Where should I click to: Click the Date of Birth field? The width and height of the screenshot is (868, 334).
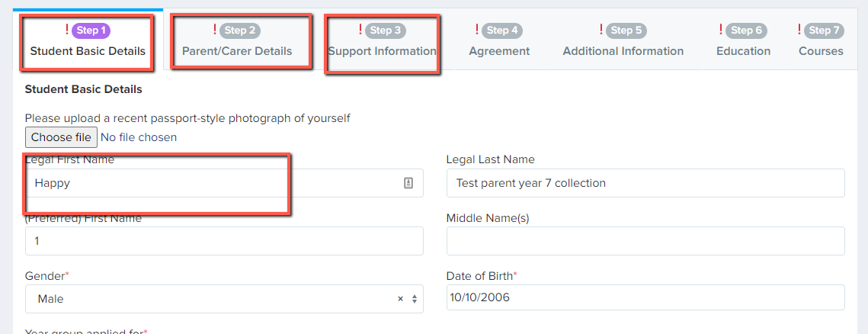coord(645,298)
